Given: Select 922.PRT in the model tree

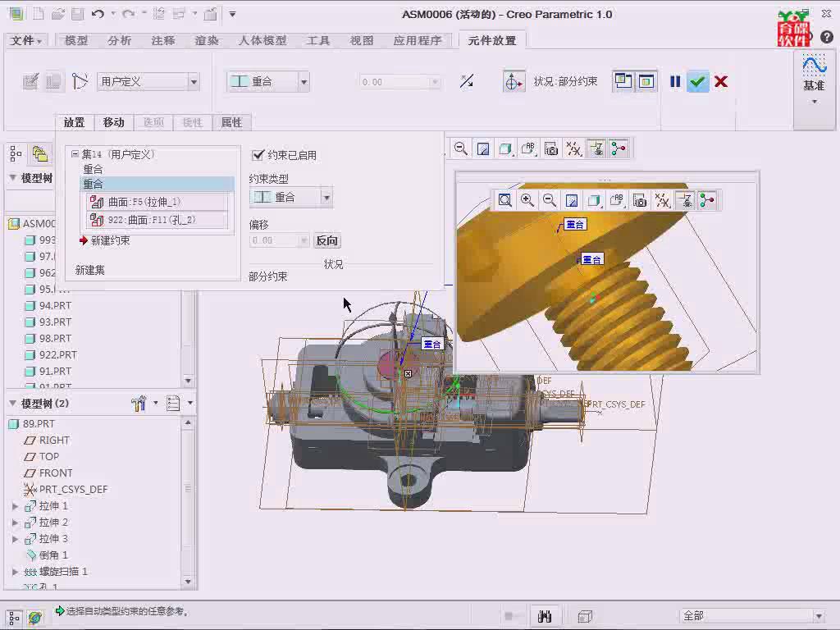Looking at the screenshot, I should [58, 354].
